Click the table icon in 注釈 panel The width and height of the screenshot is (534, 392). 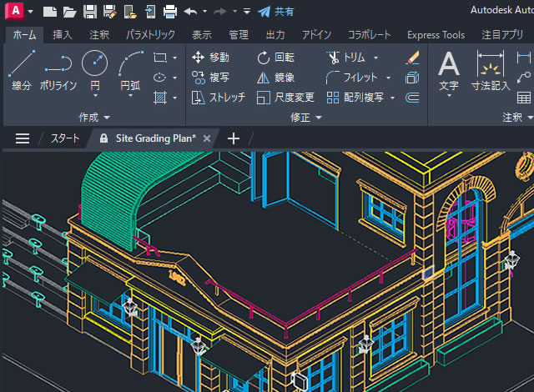(524, 98)
